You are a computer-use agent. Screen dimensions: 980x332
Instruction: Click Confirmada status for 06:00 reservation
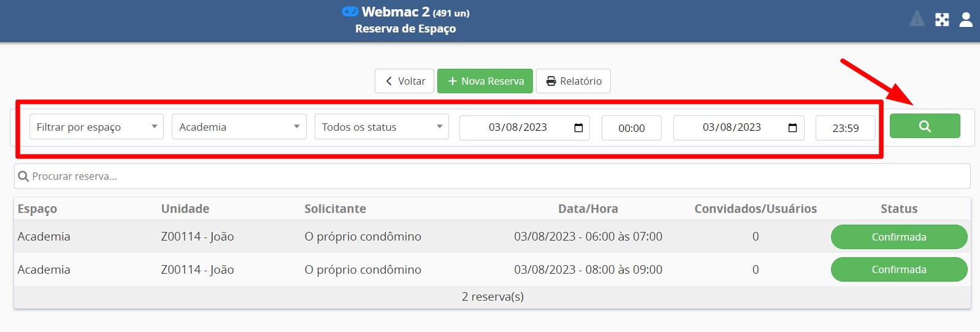click(x=898, y=237)
